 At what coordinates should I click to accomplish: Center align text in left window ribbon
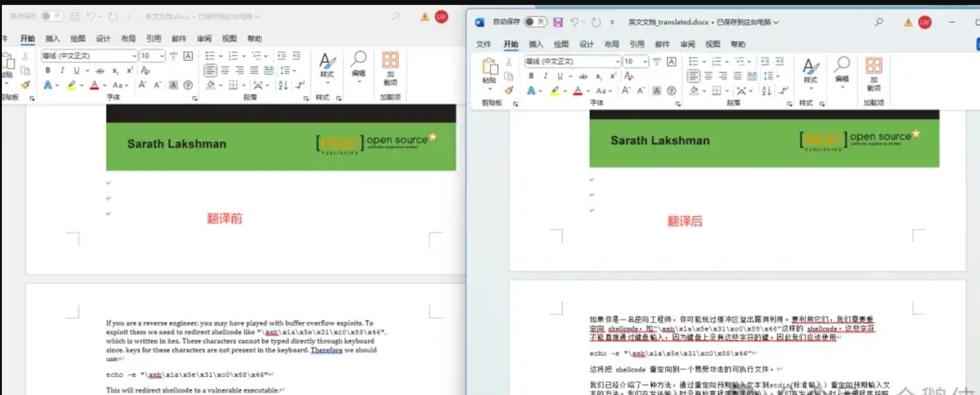(x=225, y=71)
